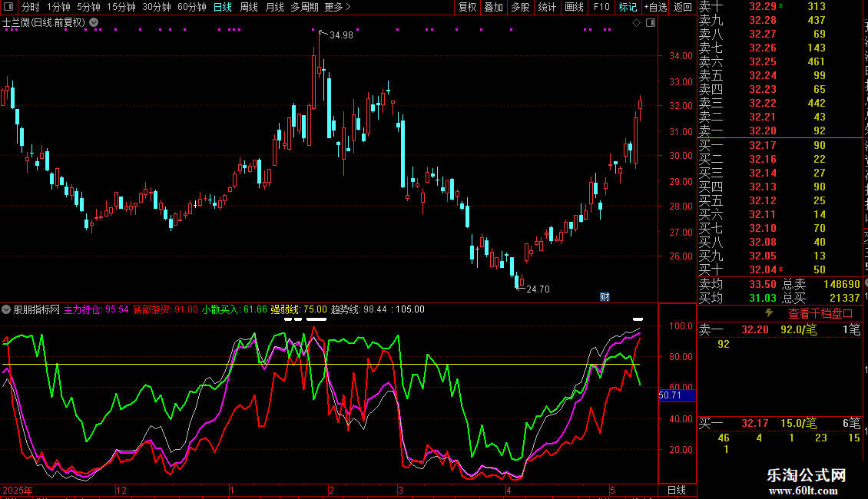Viewport: 868px width, 499px height.
Task: Click the 92.0/笔 per-order value
Action: [x=799, y=329]
